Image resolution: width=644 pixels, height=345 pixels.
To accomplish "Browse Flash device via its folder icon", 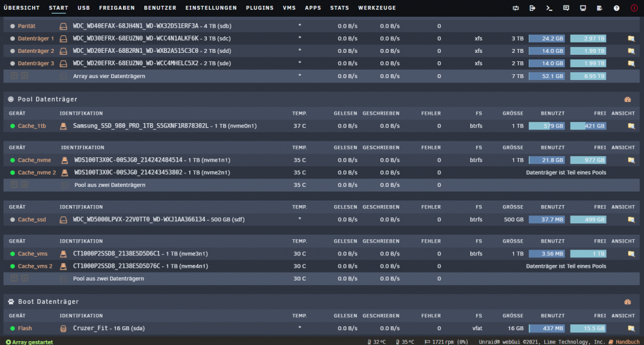I will click(631, 328).
